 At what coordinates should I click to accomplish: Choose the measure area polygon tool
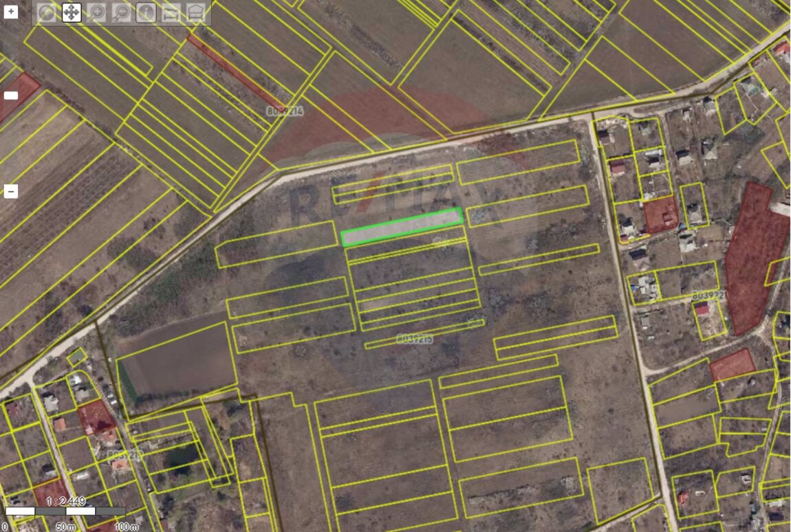pos(196,12)
